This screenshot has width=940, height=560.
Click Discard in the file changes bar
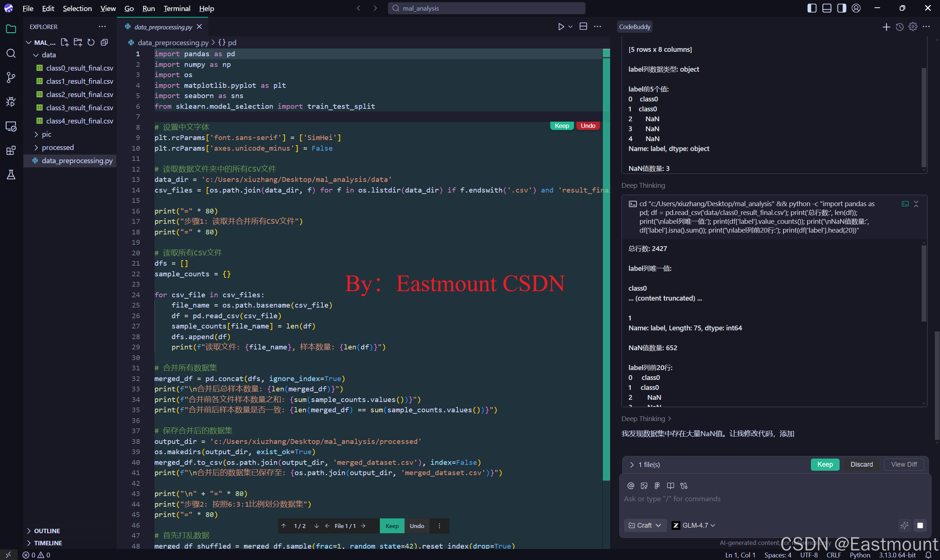[x=861, y=464]
